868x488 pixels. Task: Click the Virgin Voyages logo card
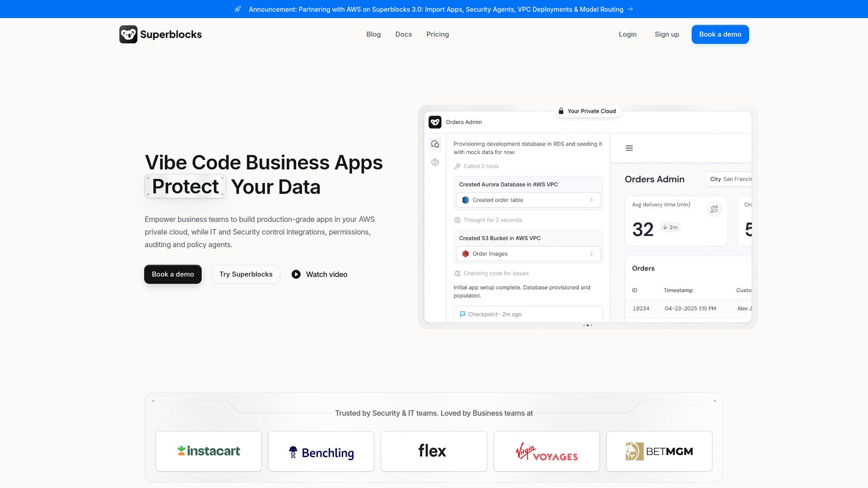tap(547, 451)
